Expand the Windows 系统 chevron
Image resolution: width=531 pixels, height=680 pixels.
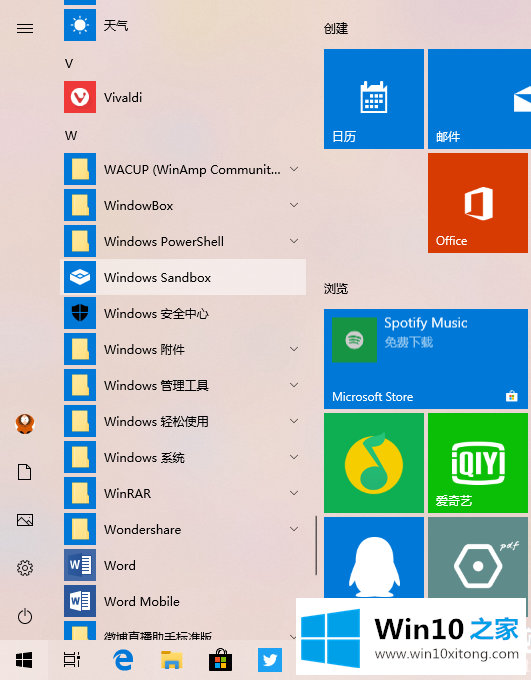[294, 457]
